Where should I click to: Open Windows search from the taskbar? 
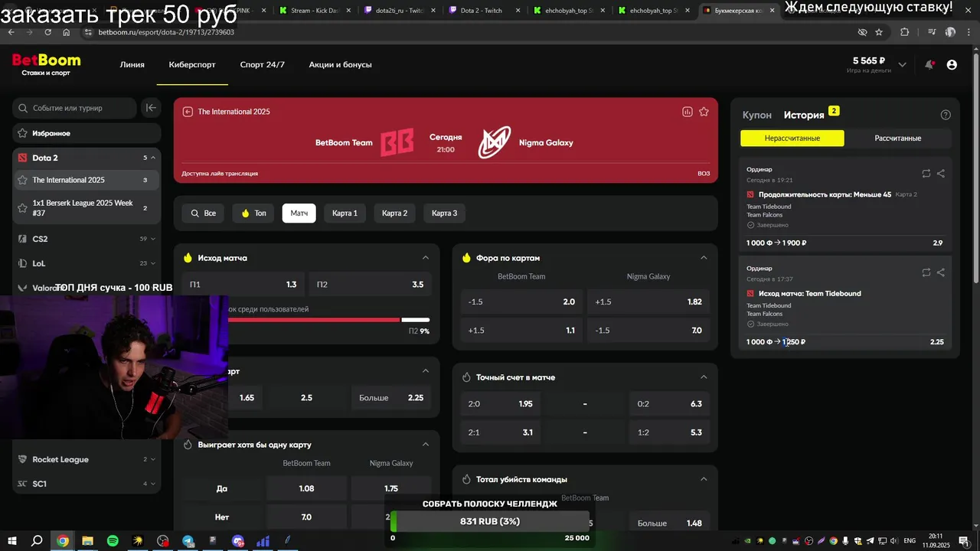coord(37,540)
